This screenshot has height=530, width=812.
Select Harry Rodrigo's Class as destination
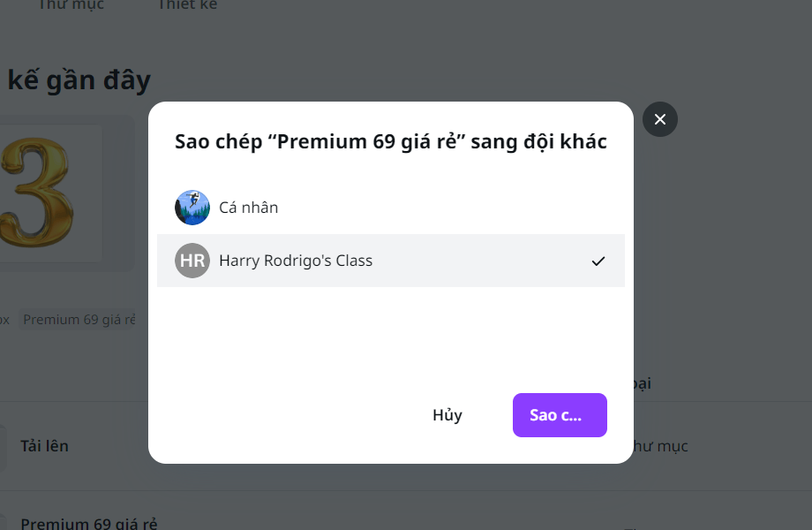296,261
